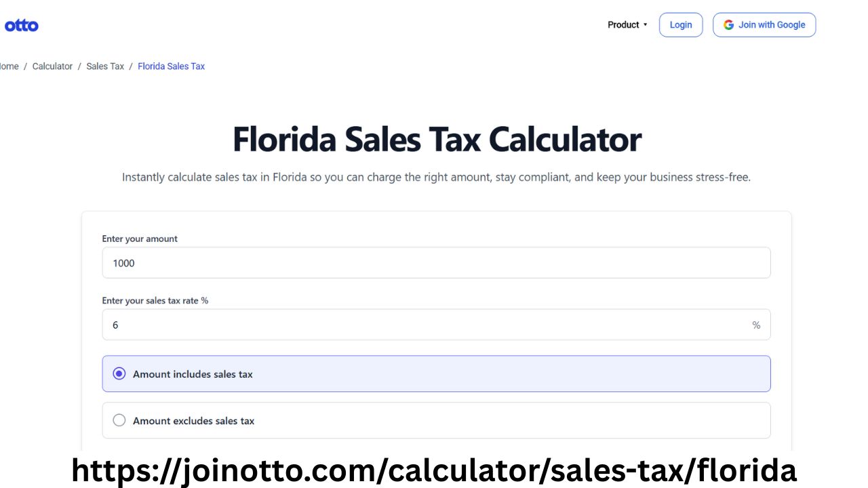Focus the sales tax rate input field
The image size is (868, 488).
tap(436, 325)
